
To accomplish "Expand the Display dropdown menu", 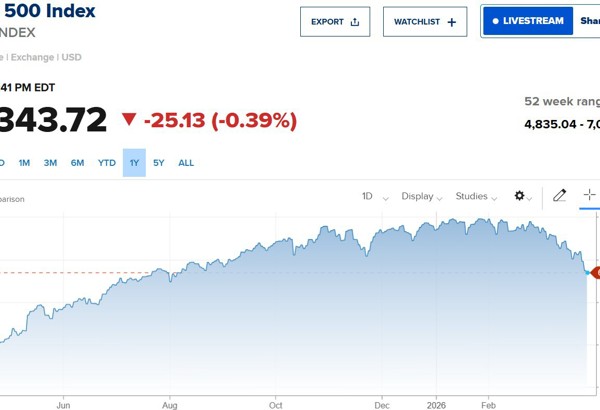I will pyautogui.click(x=422, y=197).
